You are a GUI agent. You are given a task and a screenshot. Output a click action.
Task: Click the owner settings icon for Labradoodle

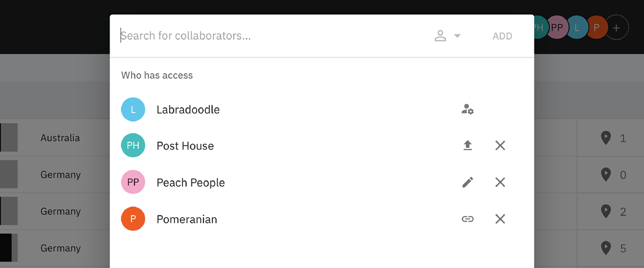point(467,109)
